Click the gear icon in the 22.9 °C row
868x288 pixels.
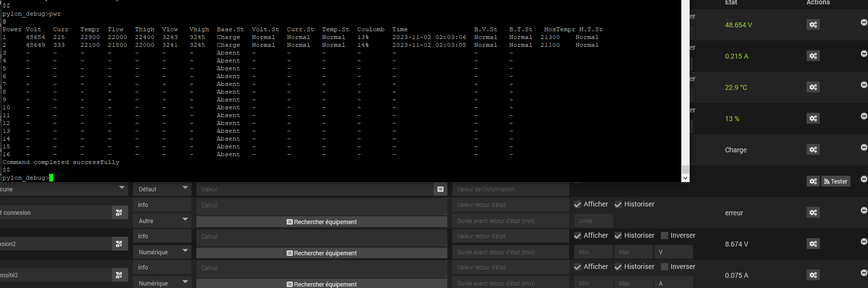pyautogui.click(x=813, y=87)
